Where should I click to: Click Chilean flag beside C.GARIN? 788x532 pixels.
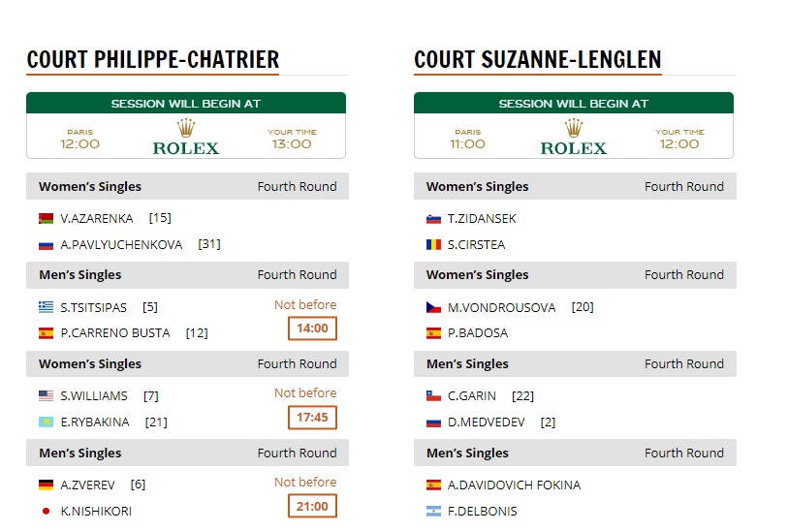[433, 396]
